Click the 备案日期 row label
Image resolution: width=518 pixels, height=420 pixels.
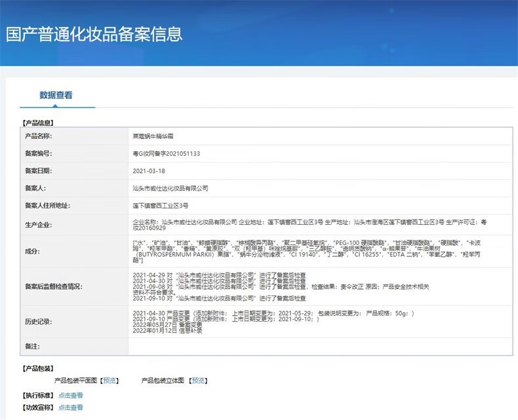point(38,171)
